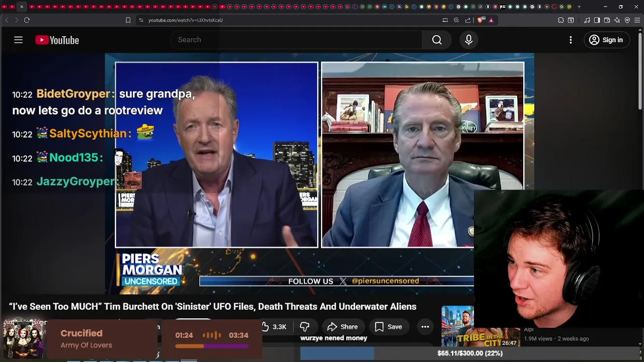Open the tab search icon in toolbar
The width and height of the screenshot is (644, 362).
tap(571, 20)
